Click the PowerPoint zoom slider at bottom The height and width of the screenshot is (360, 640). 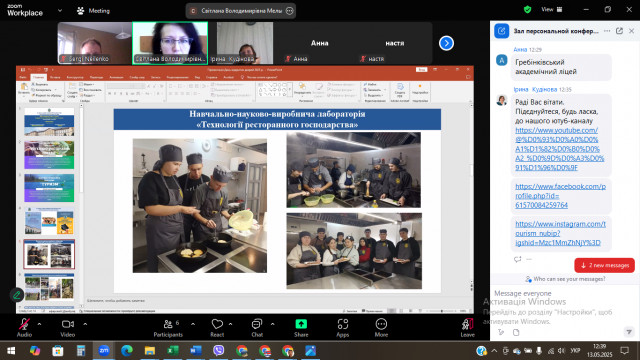(442, 311)
